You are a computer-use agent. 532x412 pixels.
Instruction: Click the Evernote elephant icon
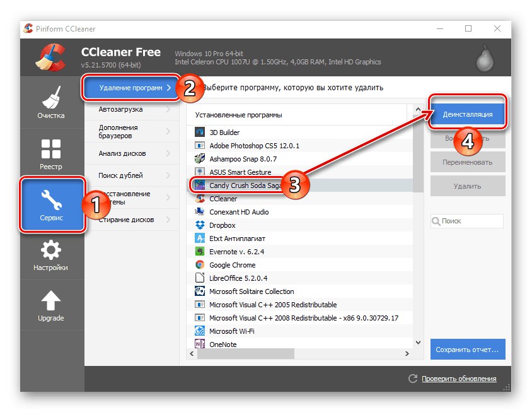pyautogui.click(x=199, y=251)
